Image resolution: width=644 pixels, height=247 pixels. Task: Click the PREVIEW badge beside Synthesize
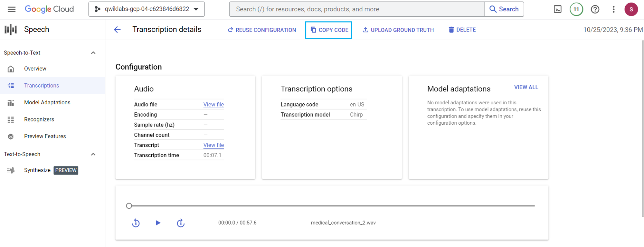click(x=66, y=170)
